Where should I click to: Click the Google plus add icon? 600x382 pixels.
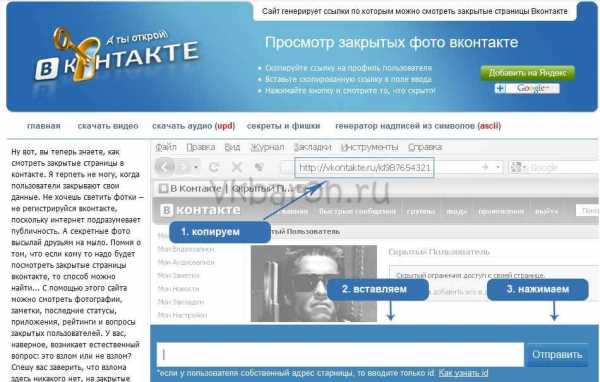point(500,89)
